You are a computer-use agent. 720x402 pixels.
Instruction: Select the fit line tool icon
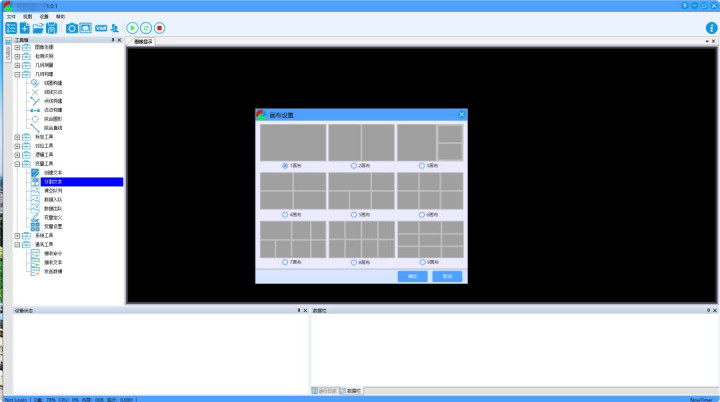[35, 128]
